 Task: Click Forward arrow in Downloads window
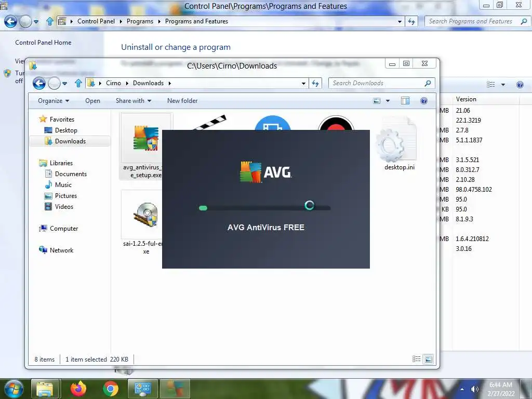pos(54,83)
